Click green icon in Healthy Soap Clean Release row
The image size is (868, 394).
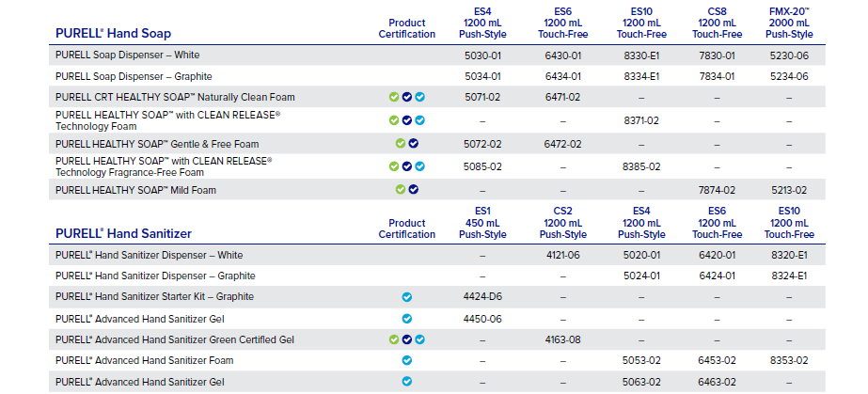[x=394, y=120]
